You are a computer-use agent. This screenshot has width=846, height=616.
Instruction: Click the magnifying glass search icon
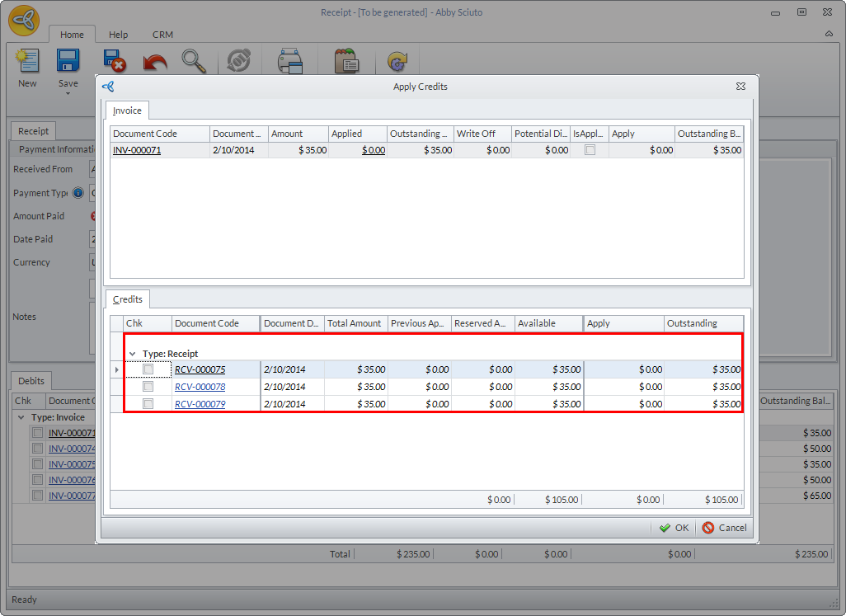tap(194, 62)
